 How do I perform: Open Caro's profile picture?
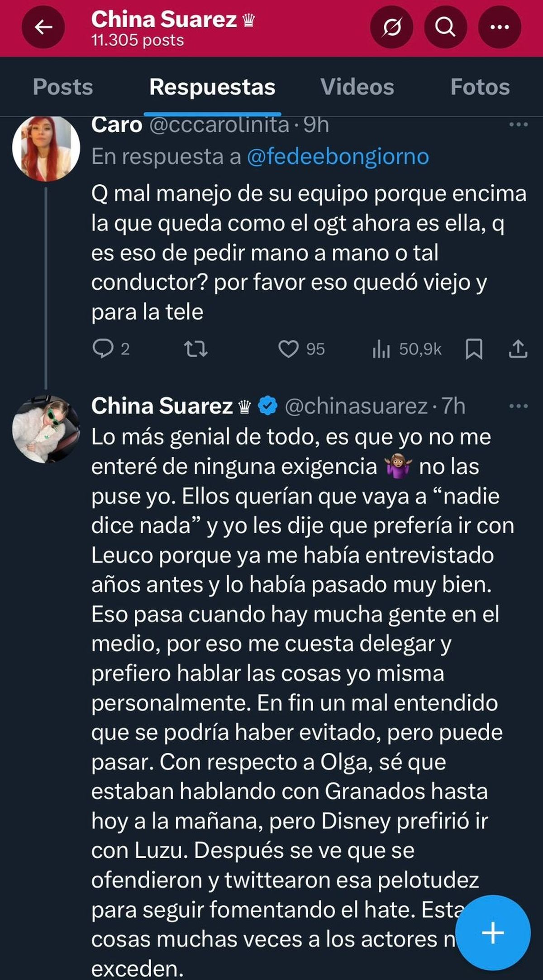(x=46, y=148)
